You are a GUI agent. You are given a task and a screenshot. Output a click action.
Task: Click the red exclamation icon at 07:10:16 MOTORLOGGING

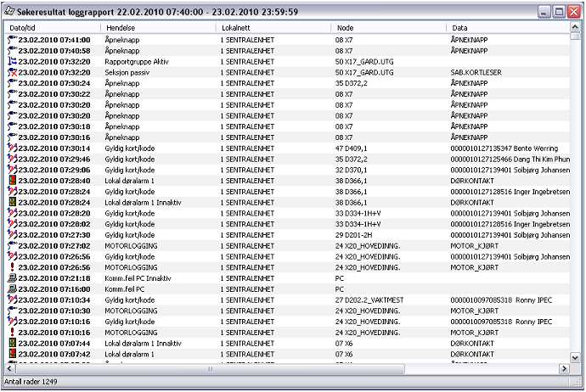[x=12, y=333]
